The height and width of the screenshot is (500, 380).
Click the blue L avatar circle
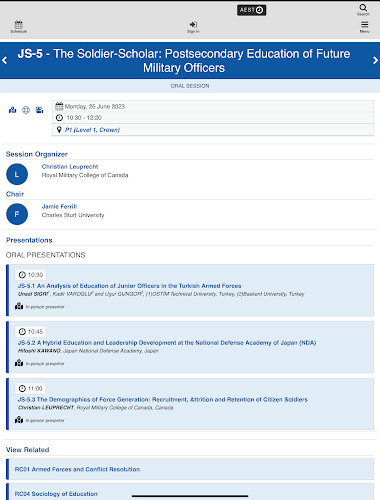click(x=17, y=174)
